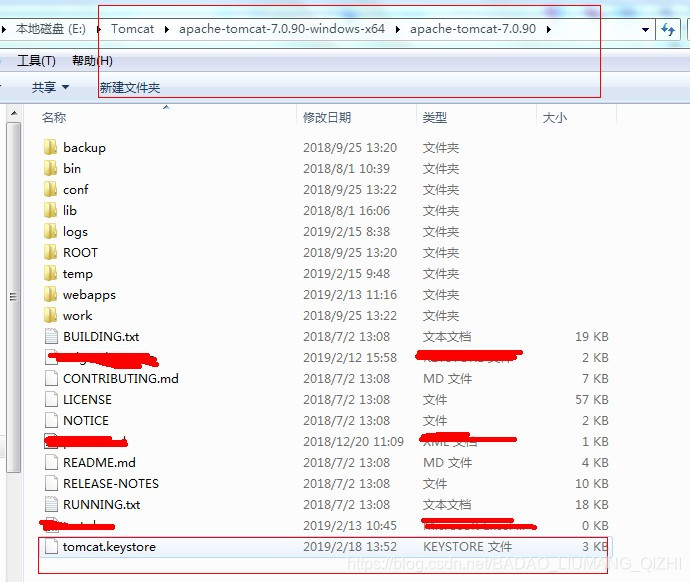The width and height of the screenshot is (690, 582).
Task: Click the KEYSTORE 文件 type cell
Action: pos(467,547)
